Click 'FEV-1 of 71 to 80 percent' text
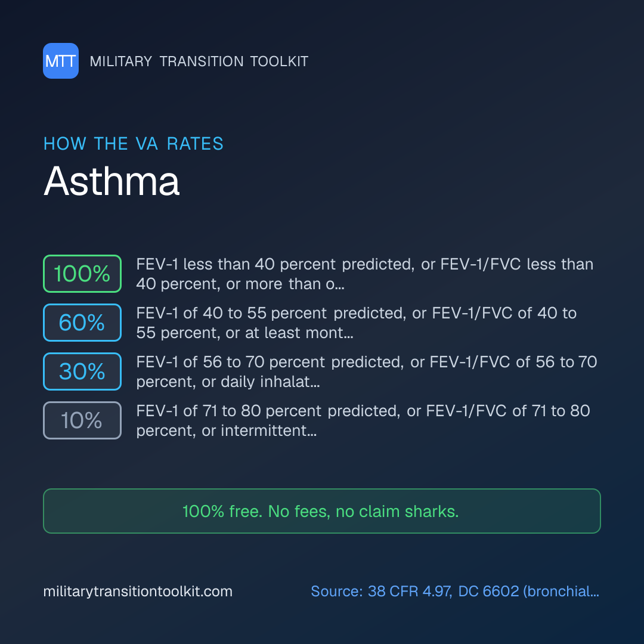This screenshot has width=644, height=644. coord(229,411)
